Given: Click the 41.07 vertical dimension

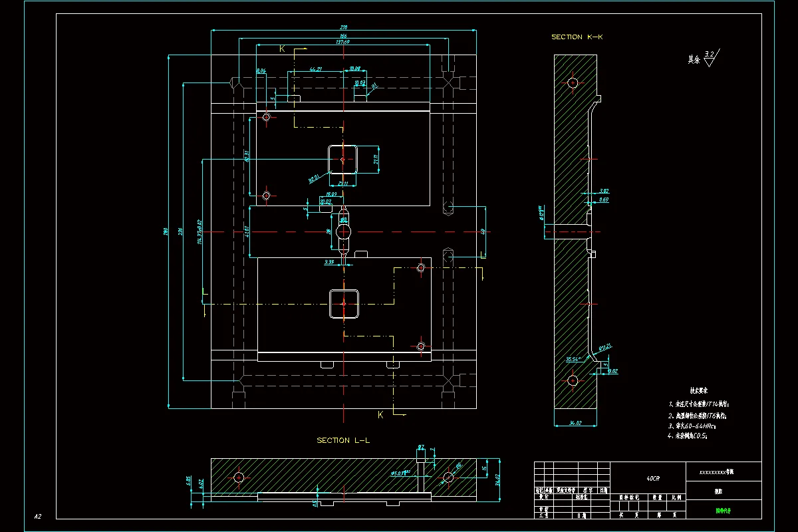Looking at the screenshot, I should (247, 232).
